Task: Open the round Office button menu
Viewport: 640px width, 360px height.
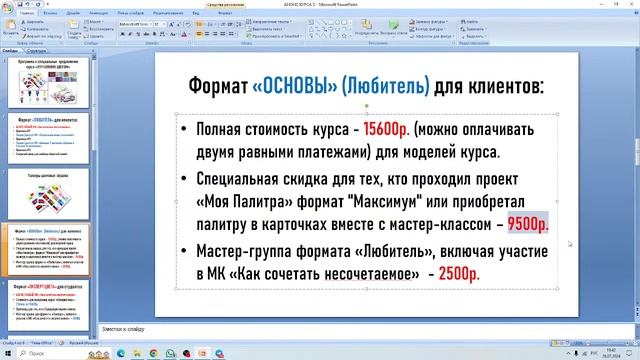Action: pyautogui.click(x=8, y=8)
